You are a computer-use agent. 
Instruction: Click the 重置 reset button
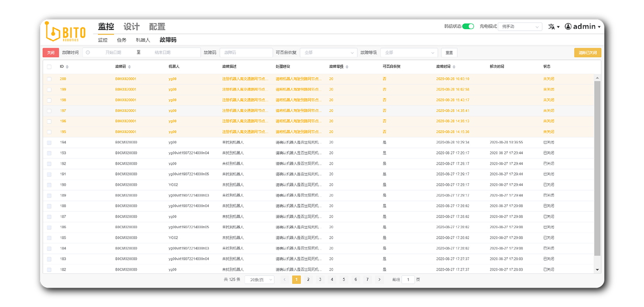[449, 53]
